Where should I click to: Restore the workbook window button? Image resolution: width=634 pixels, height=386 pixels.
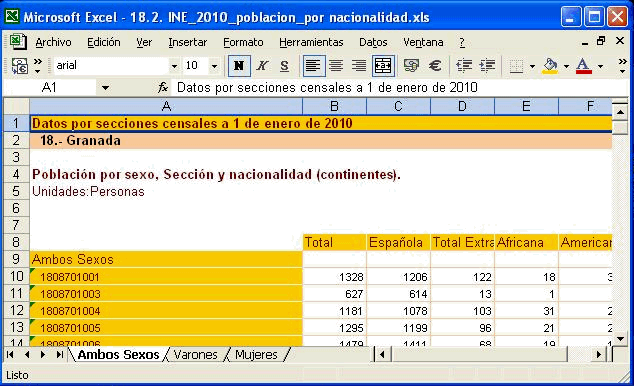601,41
